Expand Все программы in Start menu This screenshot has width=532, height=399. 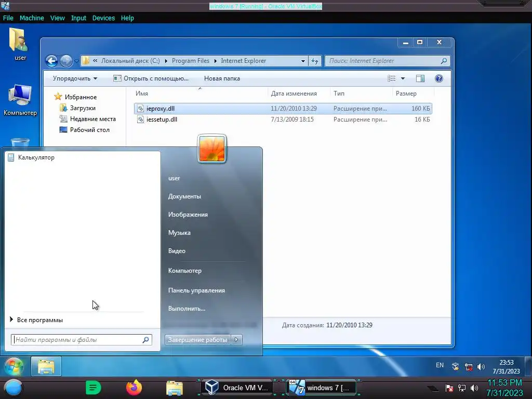(37, 320)
